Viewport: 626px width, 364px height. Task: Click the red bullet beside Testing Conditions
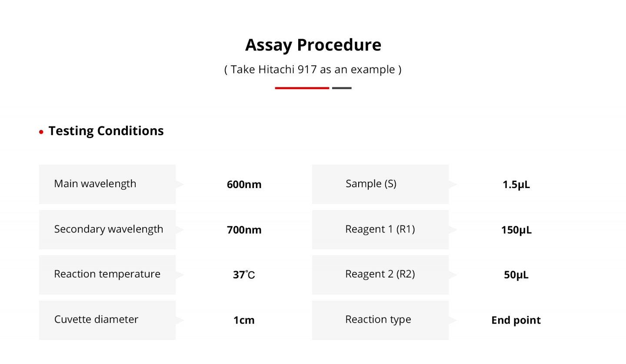41,132
